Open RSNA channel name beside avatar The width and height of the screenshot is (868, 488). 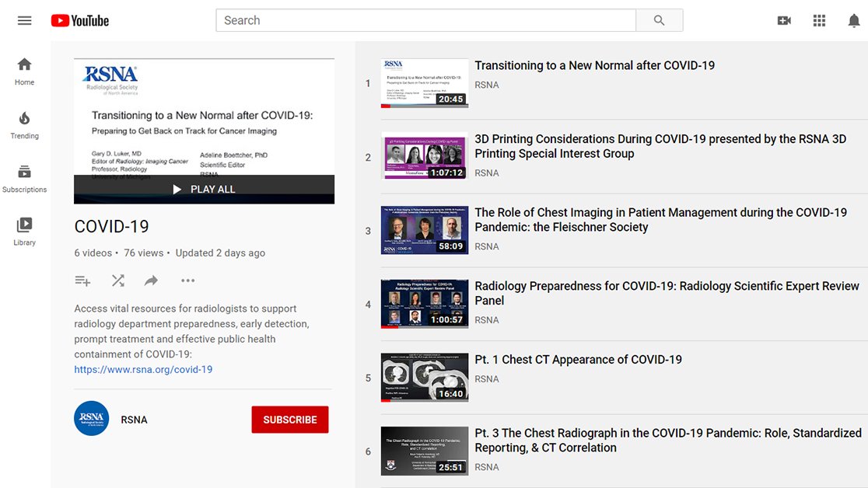pyautogui.click(x=134, y=420)
